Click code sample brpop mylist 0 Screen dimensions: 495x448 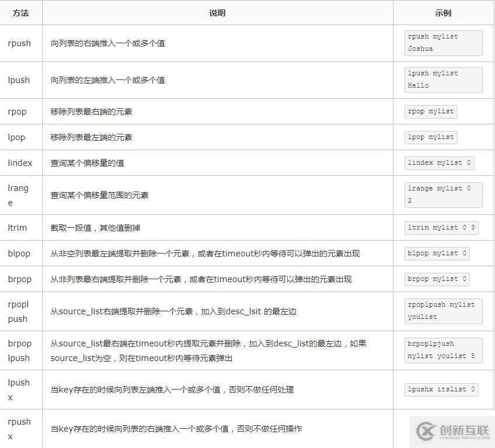[437, 279]
